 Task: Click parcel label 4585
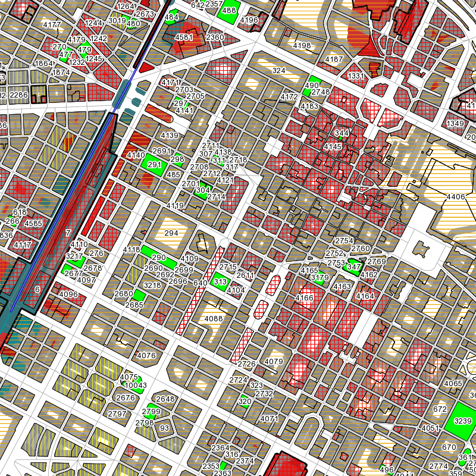point(33,224)
